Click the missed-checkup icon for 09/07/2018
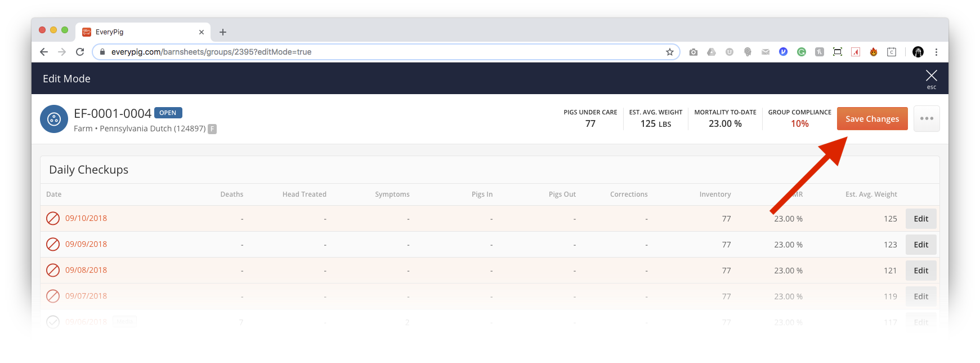This screenshot has height=363, width=980. click(x=53, y=296)
